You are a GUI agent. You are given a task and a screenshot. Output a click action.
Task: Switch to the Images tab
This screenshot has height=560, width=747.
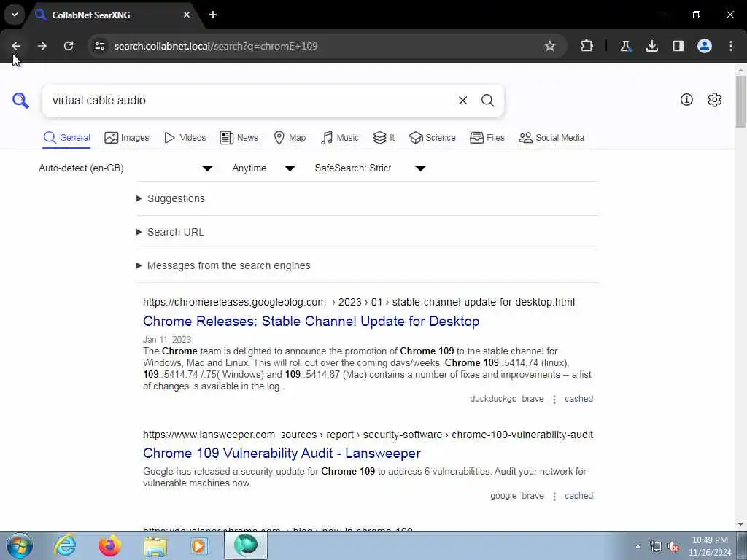tap(127, 138)
